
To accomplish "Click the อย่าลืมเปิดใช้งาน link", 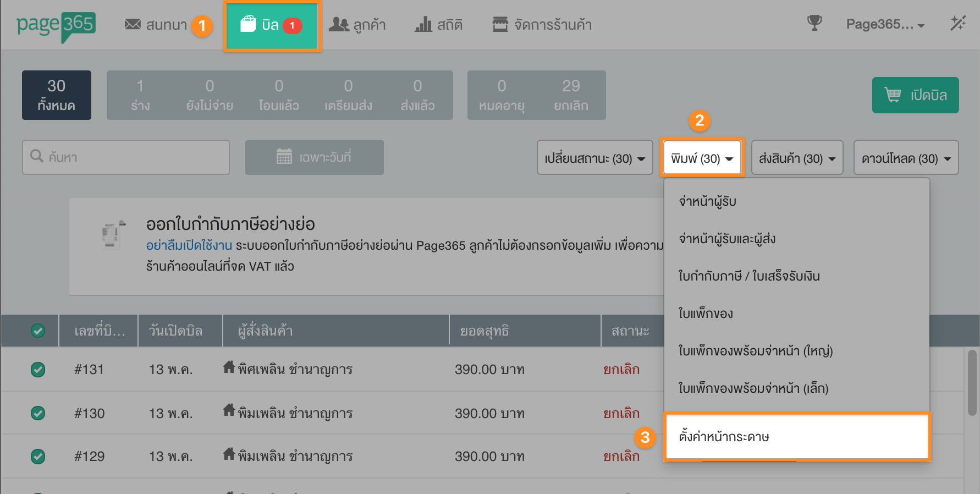I will tap(189, 245).
